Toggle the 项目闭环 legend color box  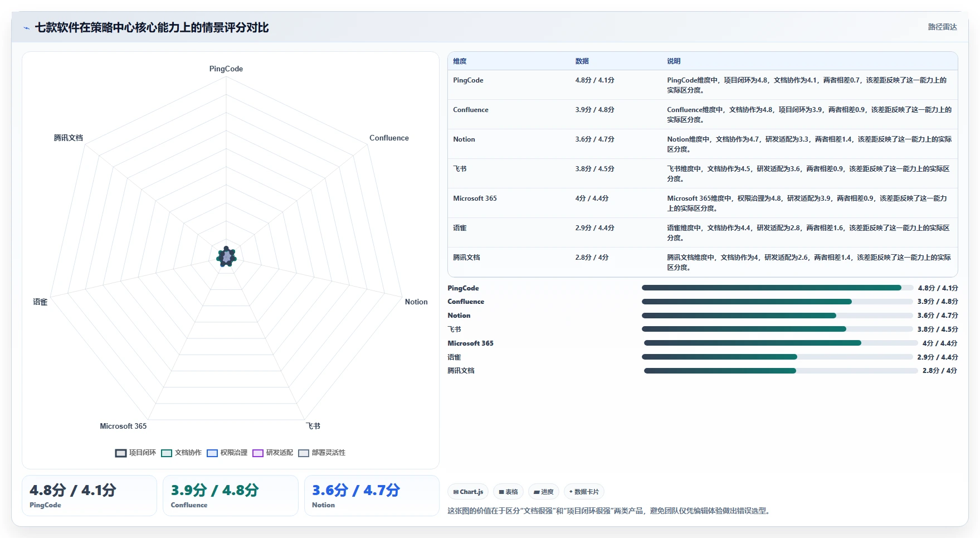[121, 453]
